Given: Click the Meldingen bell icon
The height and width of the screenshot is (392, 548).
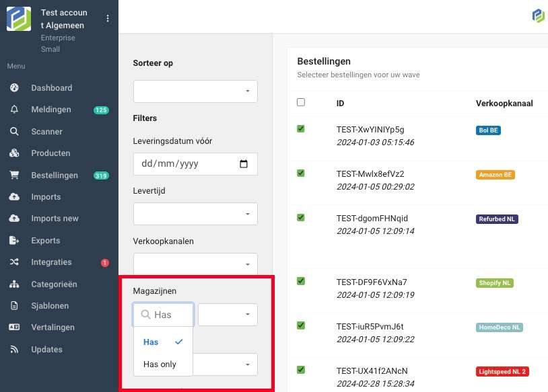Looking at the screenshot, I should 14,110.
